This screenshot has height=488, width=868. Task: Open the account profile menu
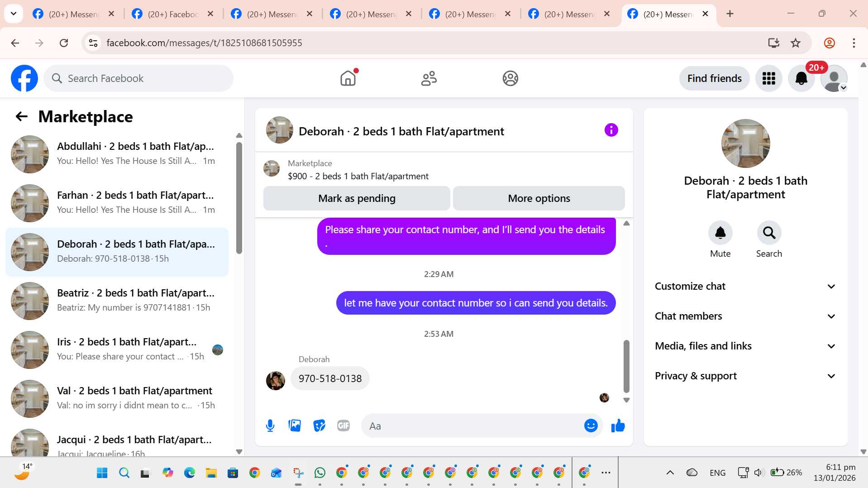[x=834, y=78]
